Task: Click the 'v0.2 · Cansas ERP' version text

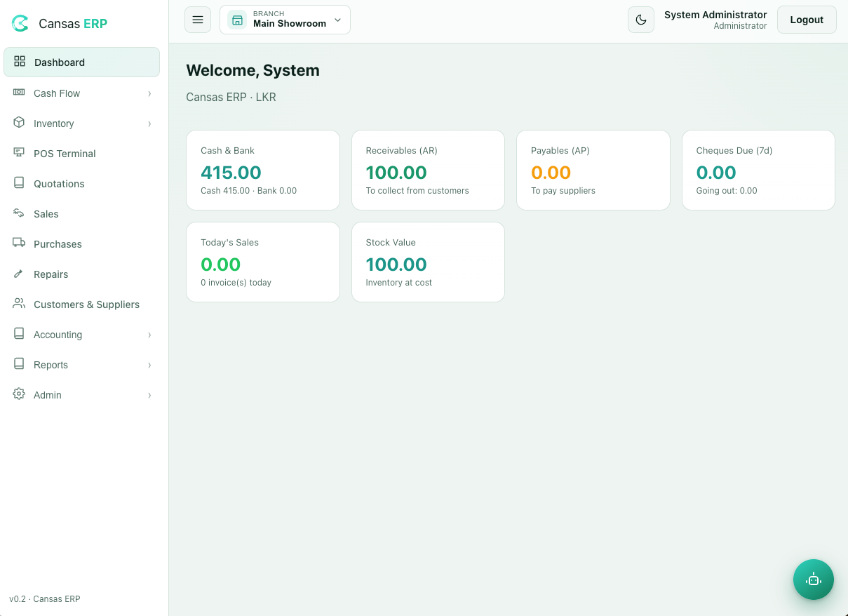Action: click(45, 599)
